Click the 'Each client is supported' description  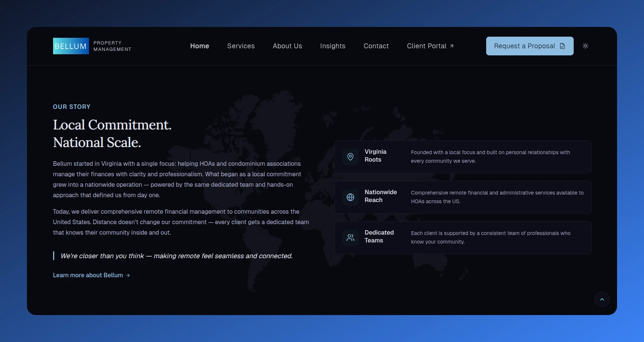[x=491, y=238]
